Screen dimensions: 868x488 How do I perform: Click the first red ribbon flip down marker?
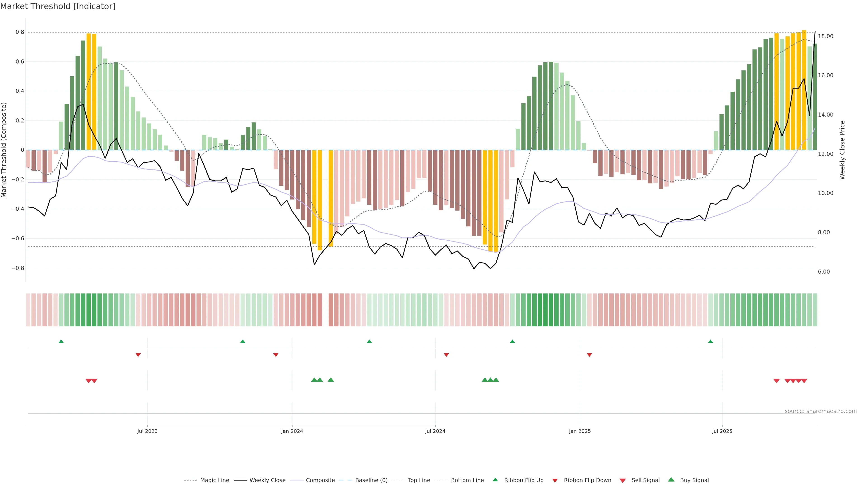pyautogui.click(x=138, y=355)
